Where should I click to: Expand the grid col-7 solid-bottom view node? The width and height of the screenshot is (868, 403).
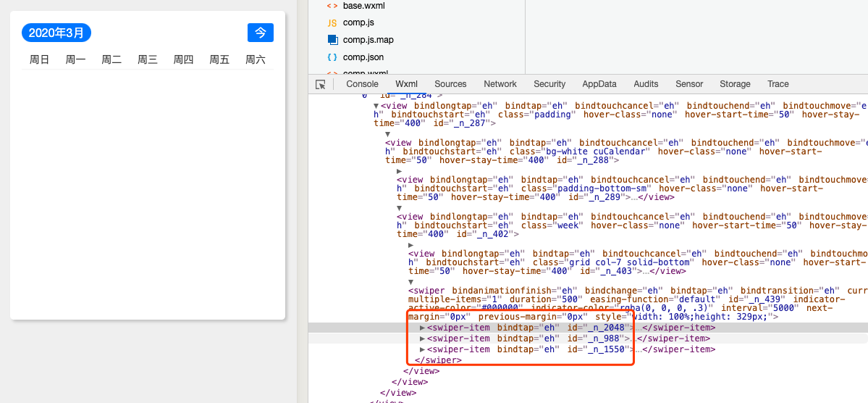410,245
